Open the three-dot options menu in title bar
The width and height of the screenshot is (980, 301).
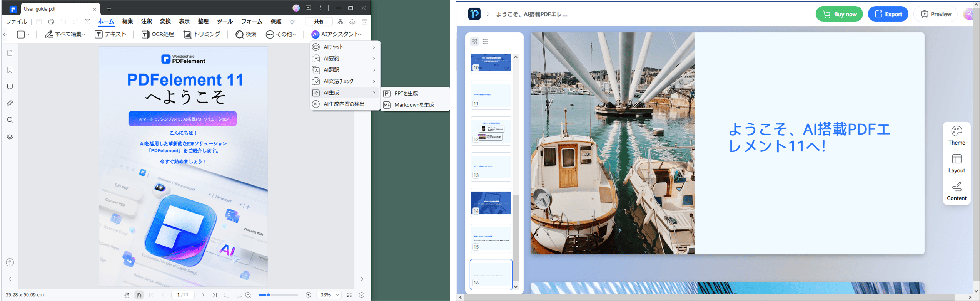click(x=320, y=8)
